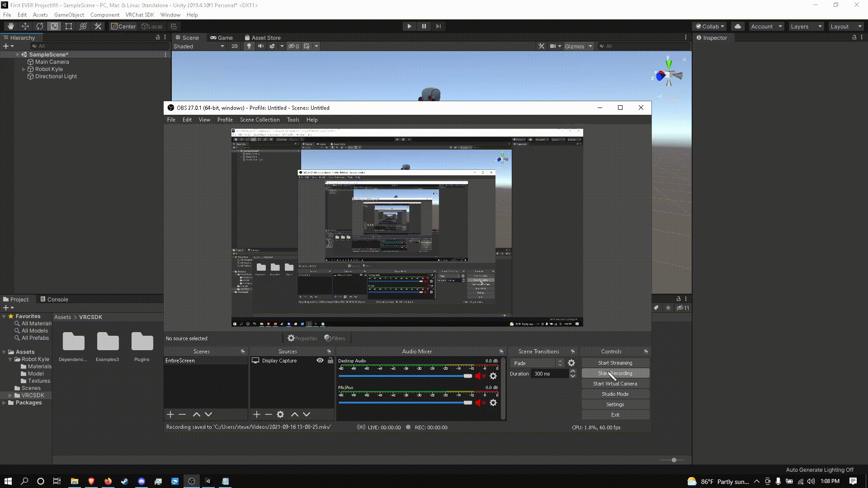Open the Layout dropdown
This screenshot has width=868, height=488.
846,26
